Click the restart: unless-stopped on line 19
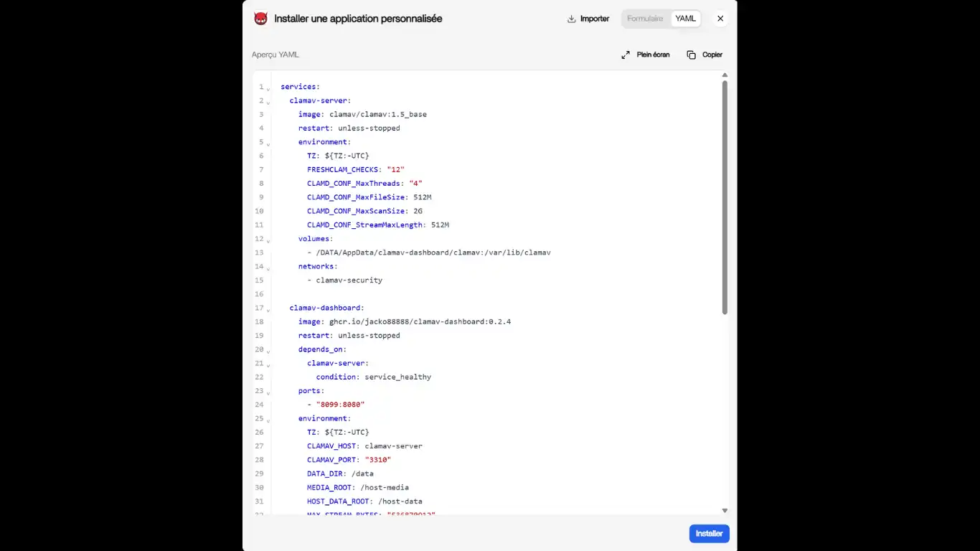This screenshot has height=551, width=980. [349, 335]
